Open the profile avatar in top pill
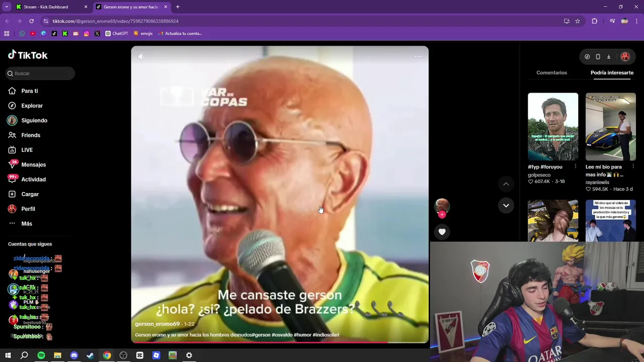The height and width of the screenshot is (362, 644). coord(625,57)
